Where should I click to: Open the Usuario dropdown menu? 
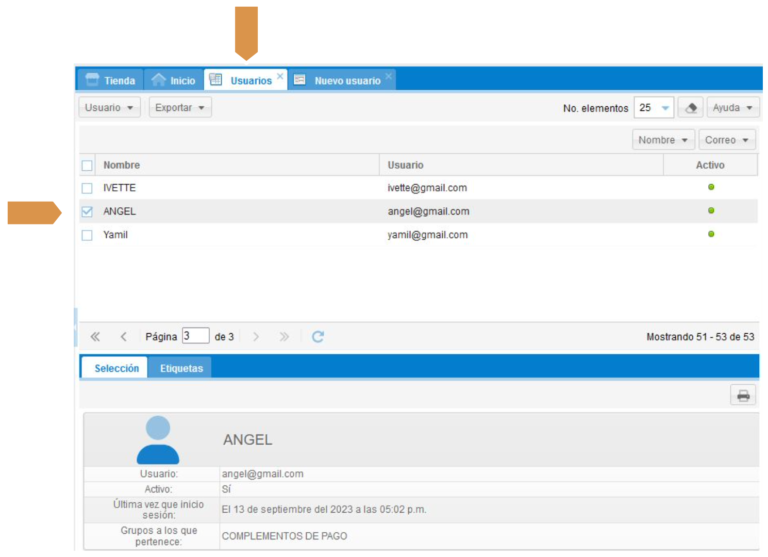[x=109, y=108]
